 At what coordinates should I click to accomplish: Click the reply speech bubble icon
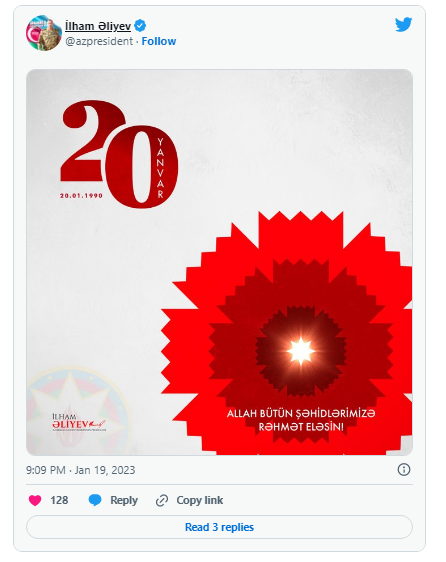point(95,500)
